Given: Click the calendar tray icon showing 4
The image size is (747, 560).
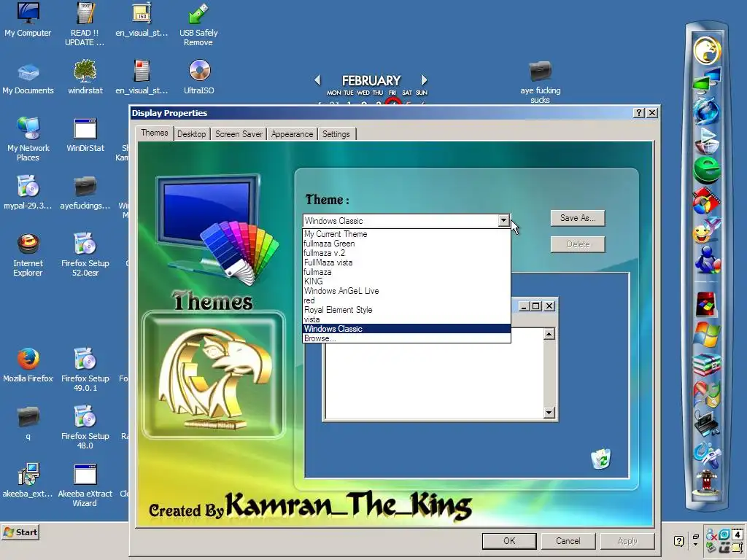Looking at the screenshot, I should coord(737,534).
